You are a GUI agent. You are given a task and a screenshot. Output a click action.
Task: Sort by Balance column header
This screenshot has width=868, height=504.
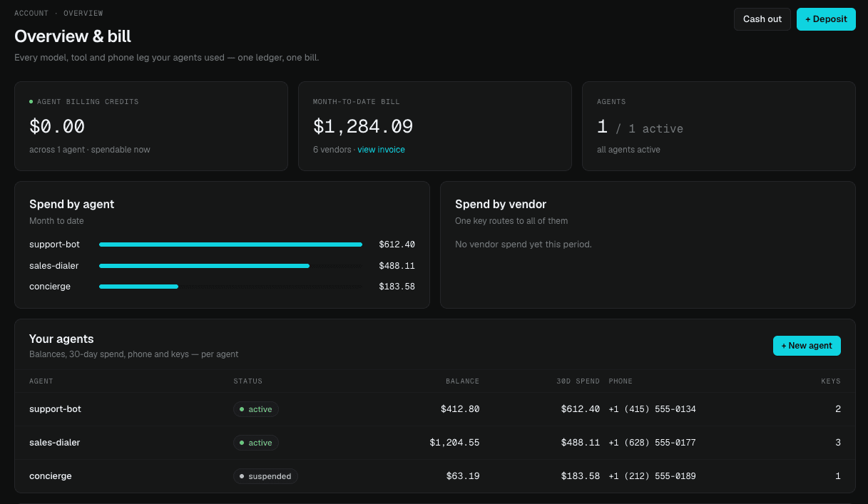click(462, 381)
